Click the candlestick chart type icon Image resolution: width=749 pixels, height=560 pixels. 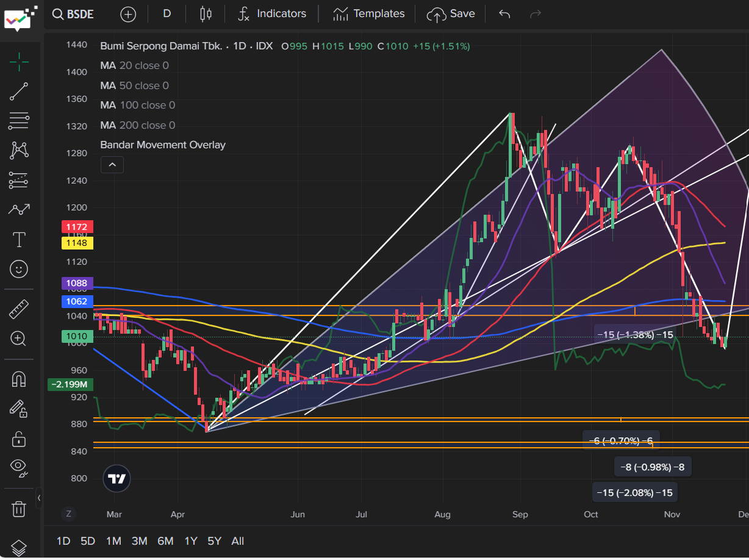[205, 13]
